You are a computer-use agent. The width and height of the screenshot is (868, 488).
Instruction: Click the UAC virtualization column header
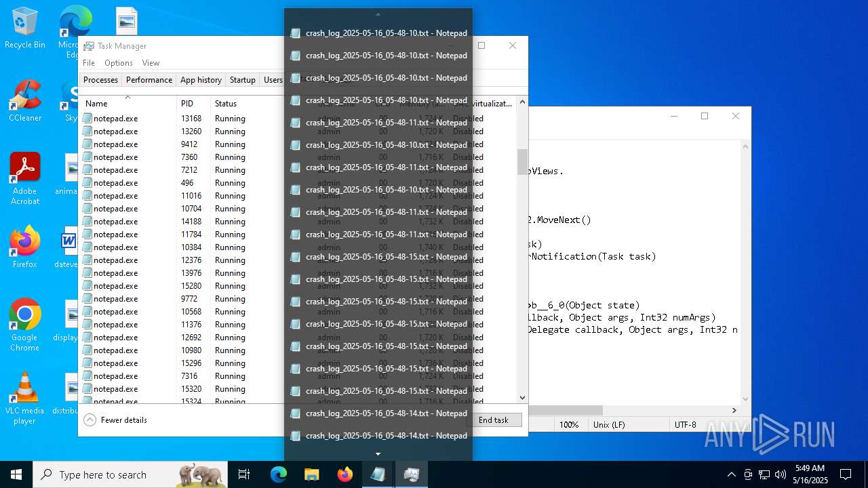click(493, 103)
